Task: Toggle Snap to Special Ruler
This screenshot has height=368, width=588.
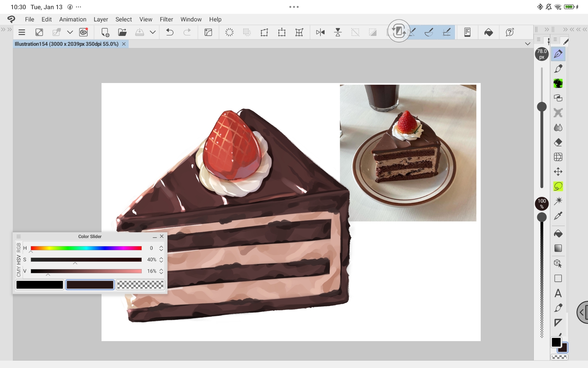Action: tap(429, 32)
